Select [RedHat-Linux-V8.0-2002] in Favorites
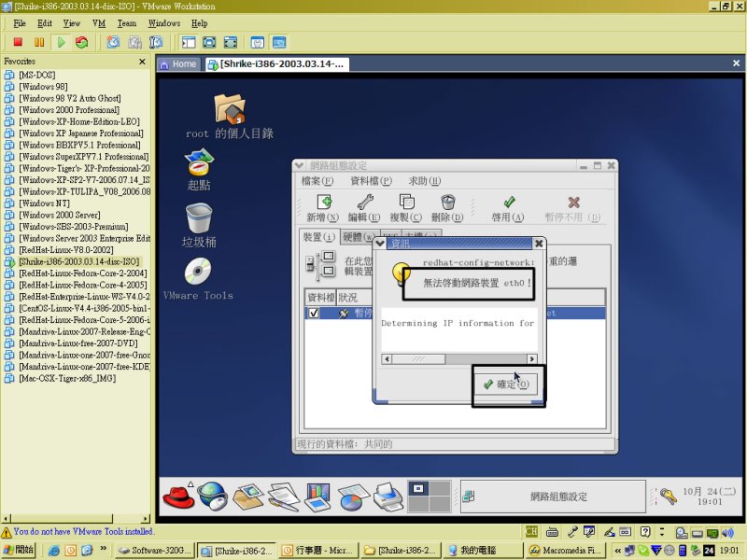This screenshot has width=747, height=560. (65, 250)
